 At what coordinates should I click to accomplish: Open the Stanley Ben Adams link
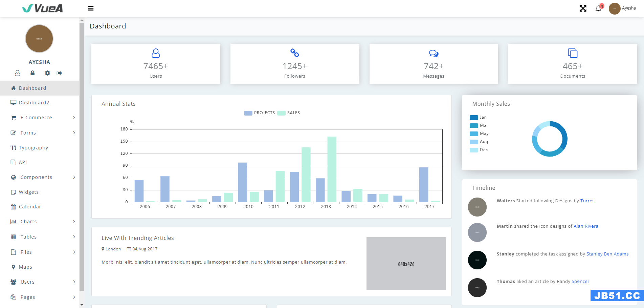pyautogui.click(x=607, y=254)
